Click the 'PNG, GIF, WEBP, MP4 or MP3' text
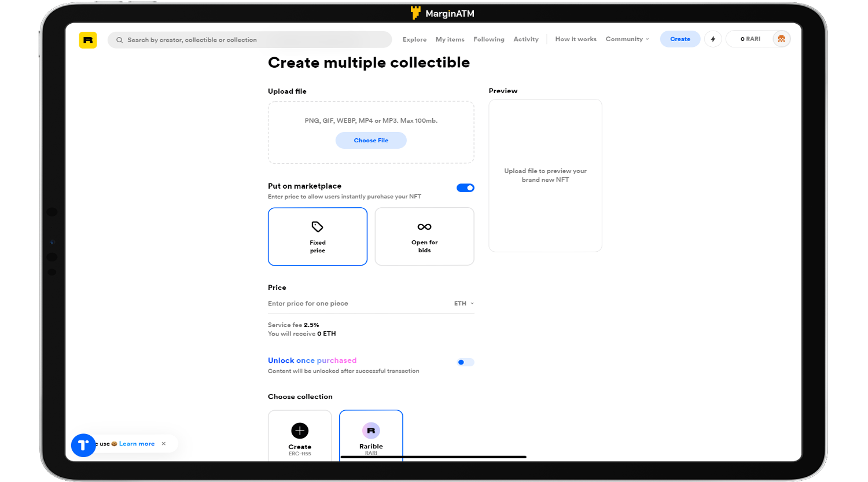This screenshot has height=482, width=868. [x=371, y=121]
